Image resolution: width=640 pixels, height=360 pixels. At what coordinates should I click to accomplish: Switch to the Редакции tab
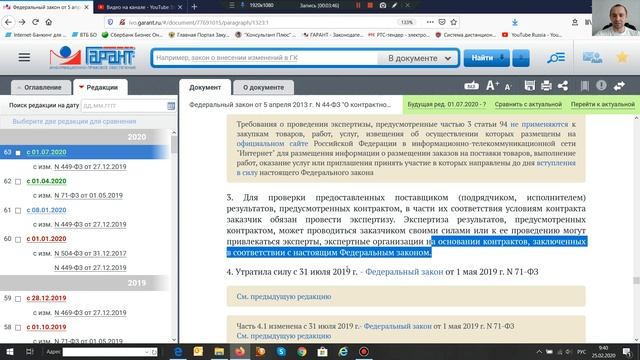tap(99, 87)
